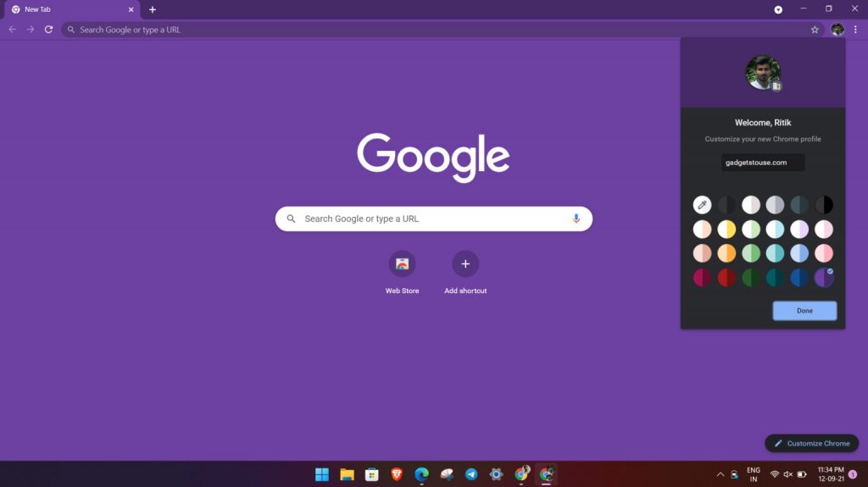Launch Microsoft Edge from the taskbar
The width and height of the screenshot is (868, 487).
coord(421,474)
